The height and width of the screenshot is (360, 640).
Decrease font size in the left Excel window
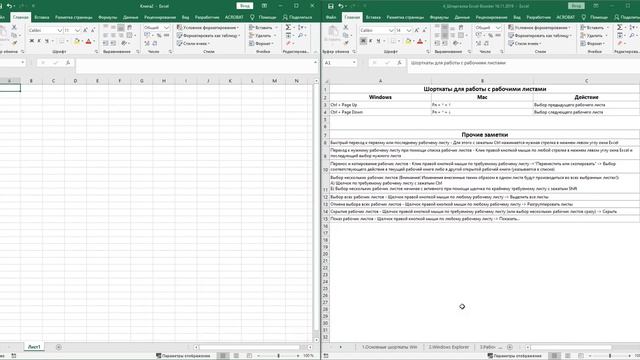point(93,30)
